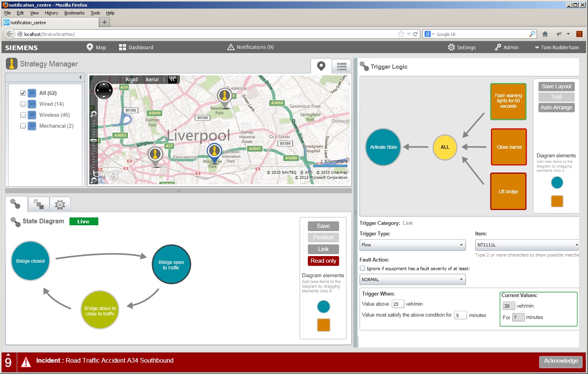The width and height of the screenshot is (588, 374).
Task: Open the gear settings tab below map
Action: tap(60, 204)
